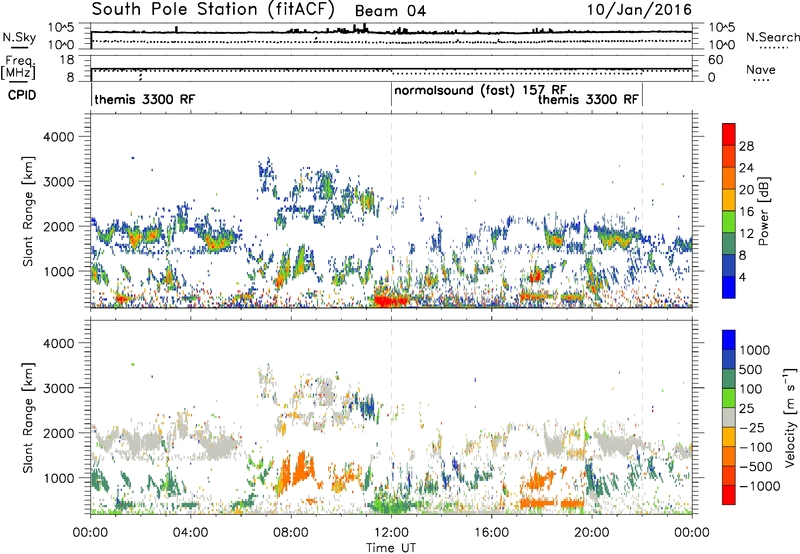The width and height of the screenshot is (800, 554).
Task: Select the yellow −25 to −100 Velocity segment
Action: click(729, 437)
